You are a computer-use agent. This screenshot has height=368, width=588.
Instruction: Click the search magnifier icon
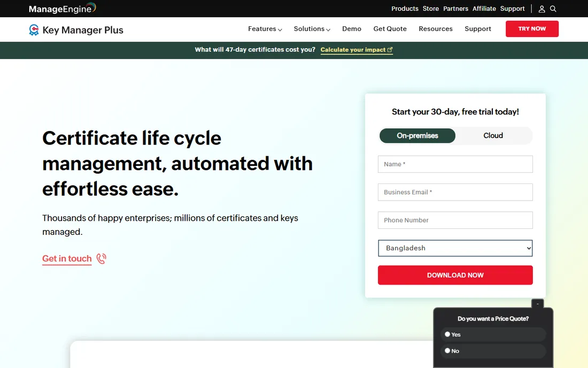[553, 9]
